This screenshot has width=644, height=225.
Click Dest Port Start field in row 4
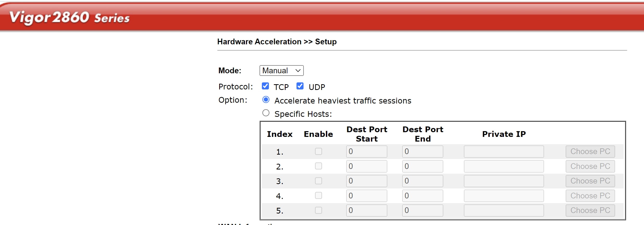(x=367, y=196)
